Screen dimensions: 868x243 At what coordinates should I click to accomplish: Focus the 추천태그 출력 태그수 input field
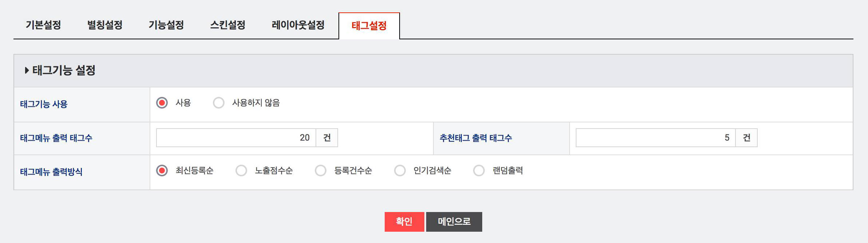click(x=655, y=138)
